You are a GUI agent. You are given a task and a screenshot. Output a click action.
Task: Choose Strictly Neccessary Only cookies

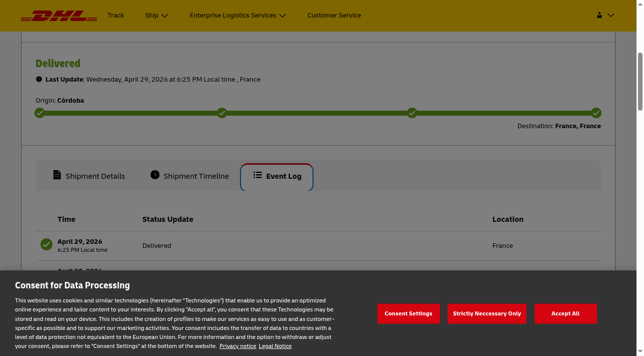tap(487, 313)
